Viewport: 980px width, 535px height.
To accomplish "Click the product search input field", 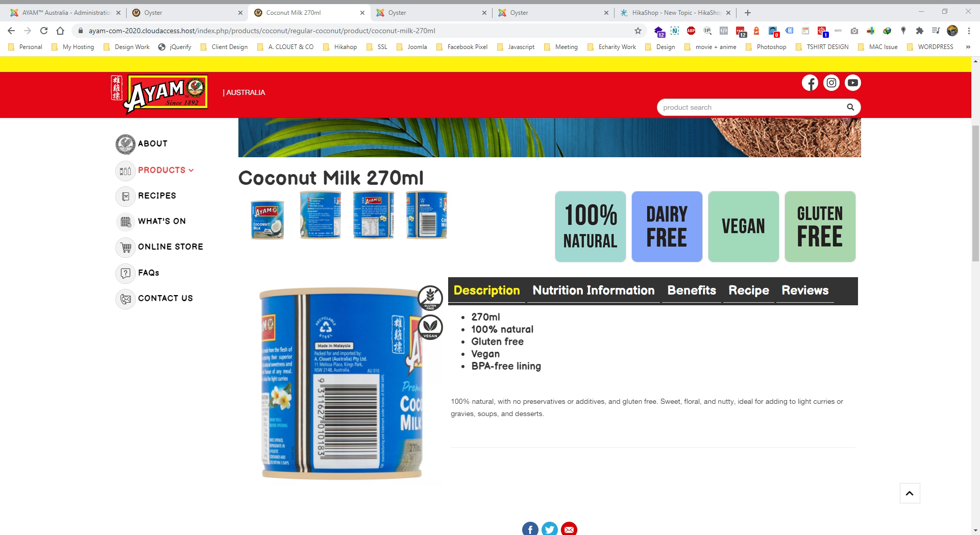I will click(750, 107).
